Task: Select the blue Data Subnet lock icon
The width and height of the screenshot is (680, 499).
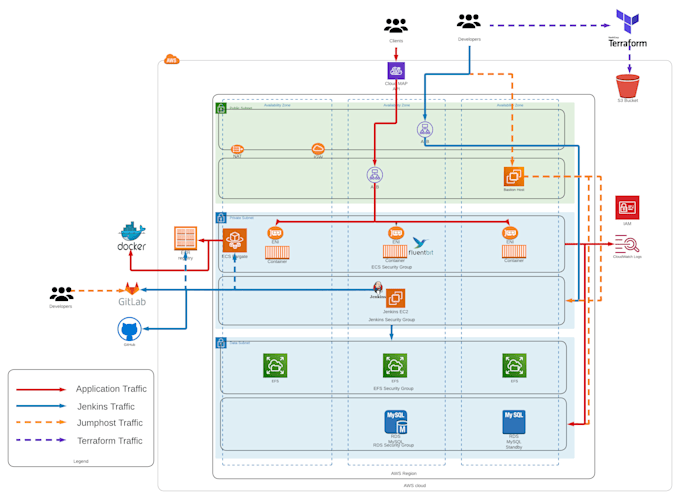Action: tap(221, 343)
